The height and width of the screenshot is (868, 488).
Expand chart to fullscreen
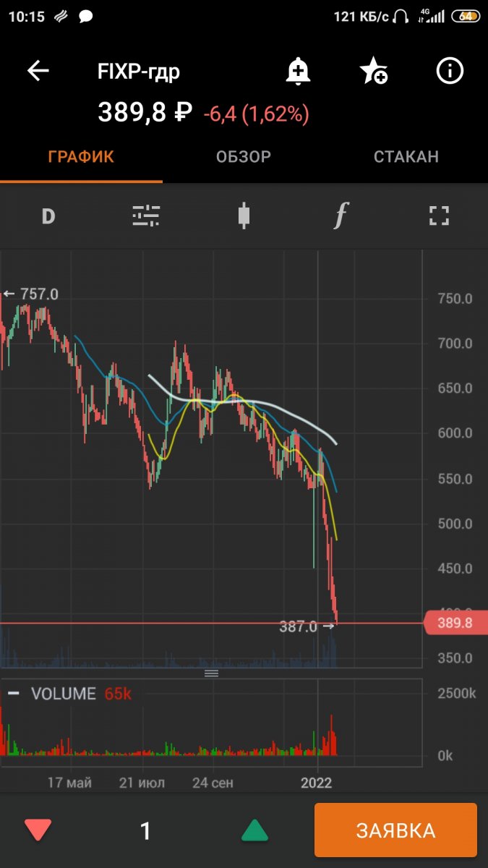pos(439,216)
